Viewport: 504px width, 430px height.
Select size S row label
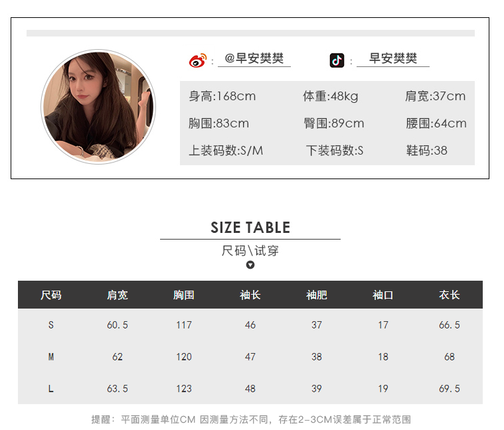pyautogui.click(x=51, y=325)
